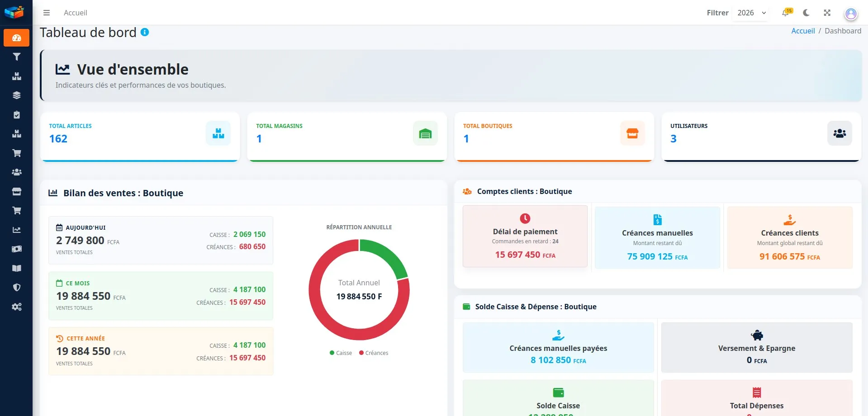The width and height of the screenshot is (868, 416).
Task: Click the Dashboard breadcrumb text
Action: click(x=843, y=31)
